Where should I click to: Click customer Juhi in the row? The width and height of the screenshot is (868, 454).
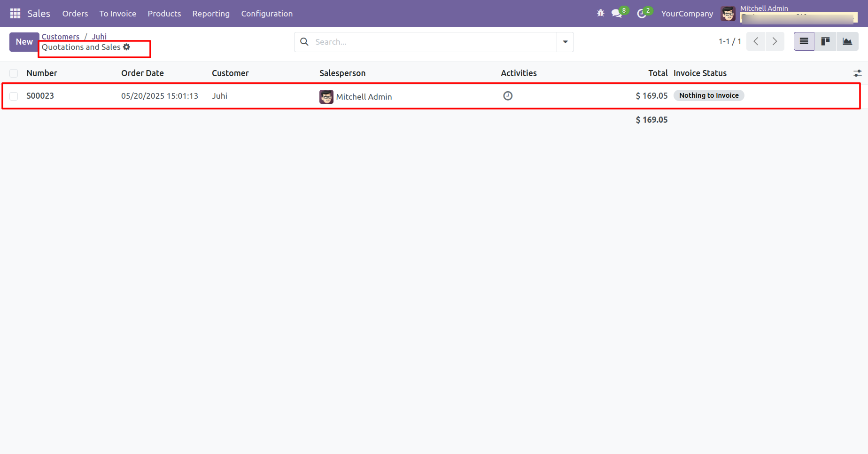(219, 96)
